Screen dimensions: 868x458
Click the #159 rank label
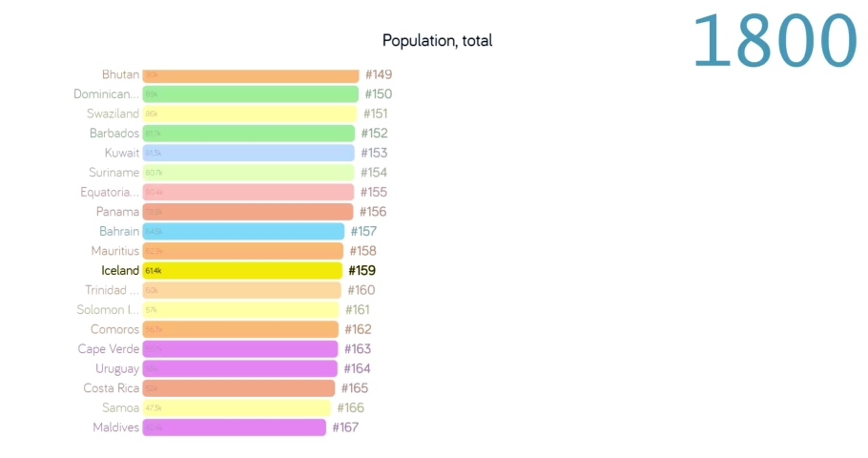(363, 271)
